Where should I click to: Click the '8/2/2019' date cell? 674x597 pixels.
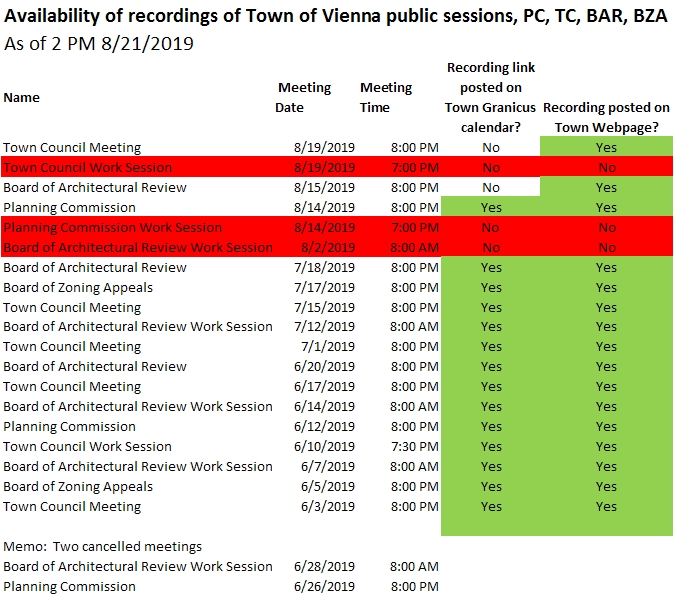pos(328,248)
